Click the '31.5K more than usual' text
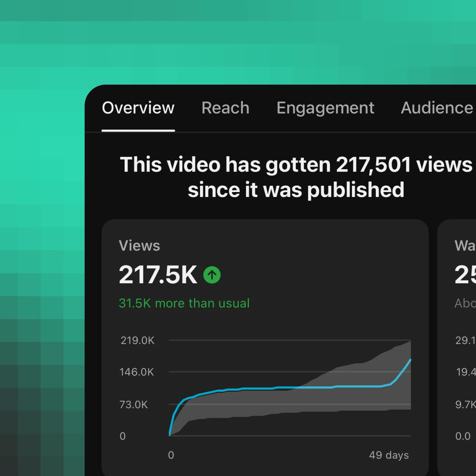Image resolution: width=476 pixels, height=476 pixels. click(184, 303)
